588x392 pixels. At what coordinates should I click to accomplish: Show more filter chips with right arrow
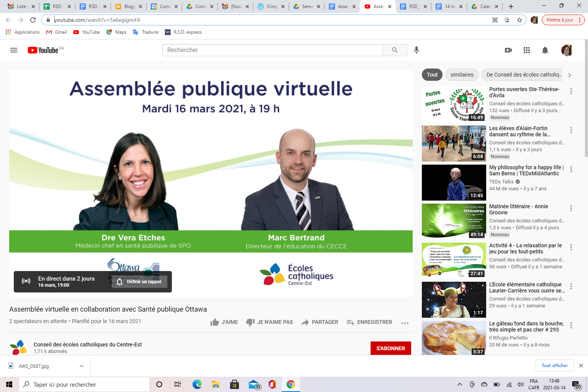[570, 75]
